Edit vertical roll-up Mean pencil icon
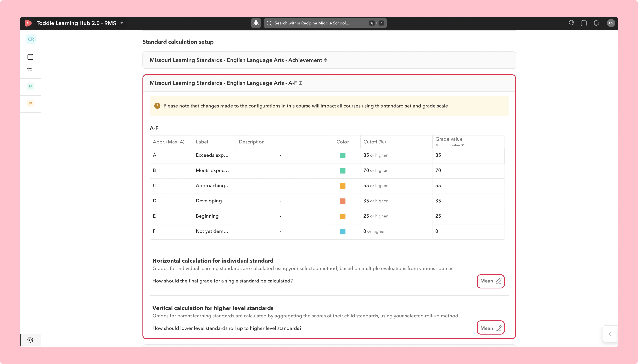The width and height of the screenshot is (638, 364). (498, 328)
